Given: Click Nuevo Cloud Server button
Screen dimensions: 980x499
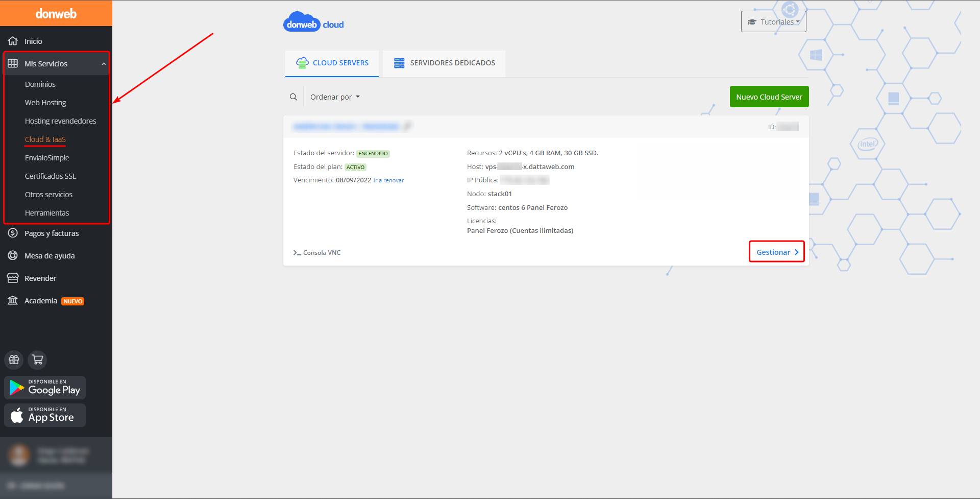Looking at the screenshot, I should pos(769,97).
